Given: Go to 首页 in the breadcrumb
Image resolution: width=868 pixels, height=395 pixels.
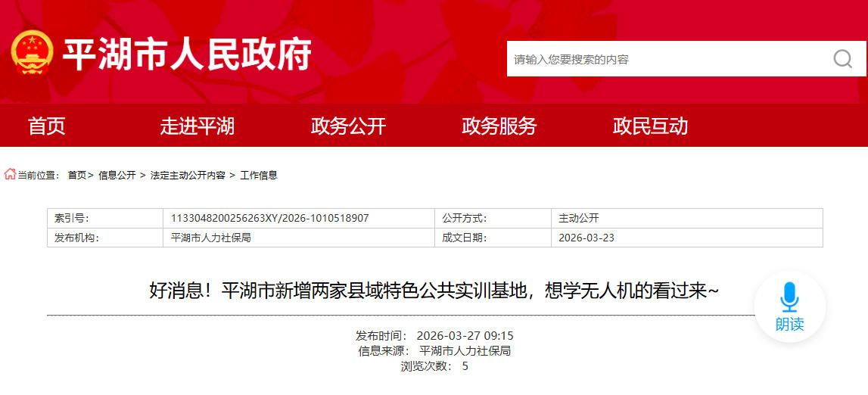Looking at the screenshot, I should [77, 176].
